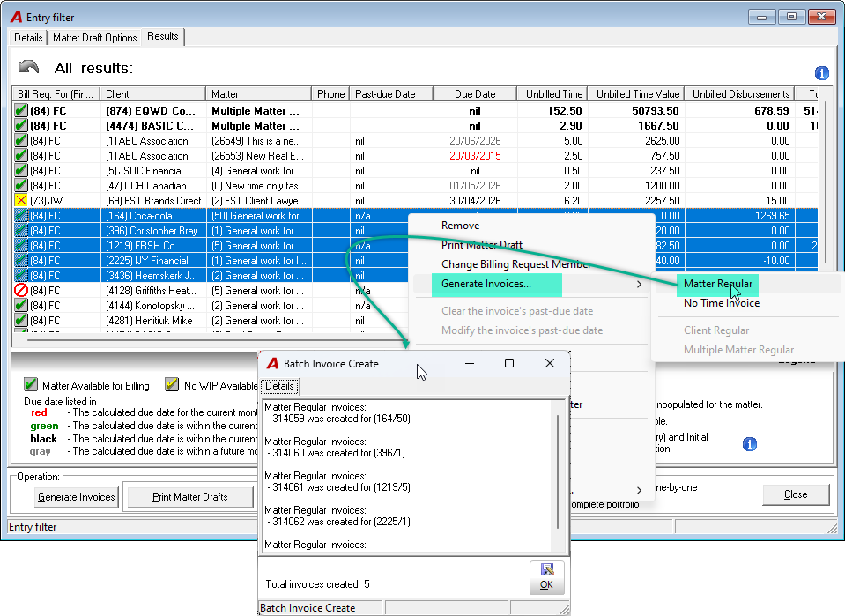The width and height of the screenshot is (845, 616).
Task: Sort by the Unbilled Time Value column header
Action: [637, 93]
